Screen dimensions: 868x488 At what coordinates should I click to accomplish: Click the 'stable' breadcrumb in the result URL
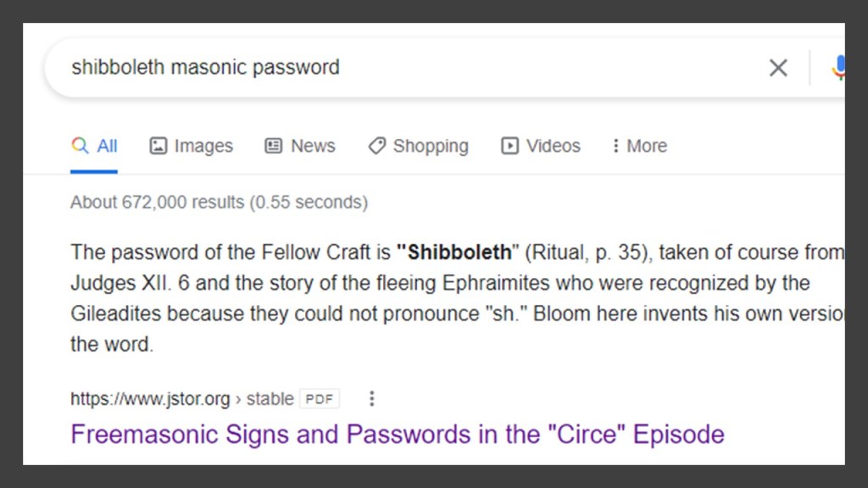tap(270, 399)
